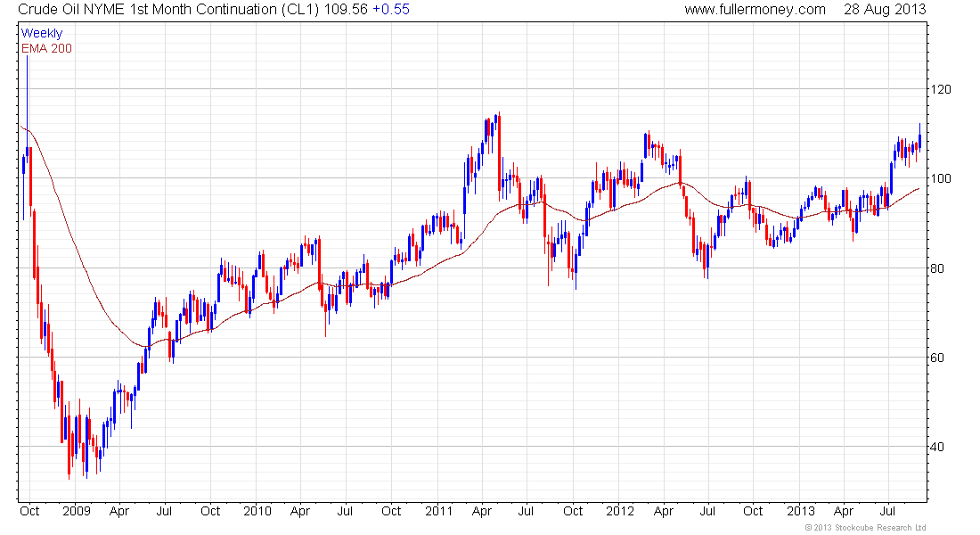Select the 2013 year marker on time axis
This screenshot has width=980, height=535.
tap(801, 511)
